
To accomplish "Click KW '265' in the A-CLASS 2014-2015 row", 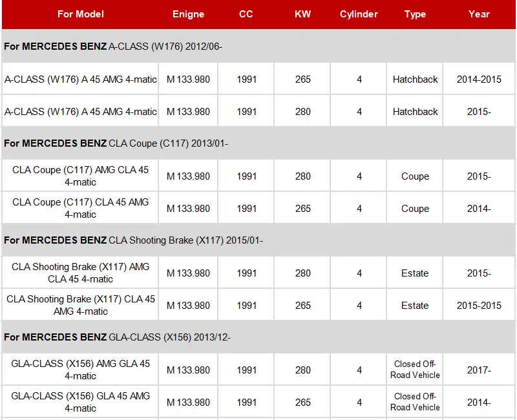I will click(302, 79).
